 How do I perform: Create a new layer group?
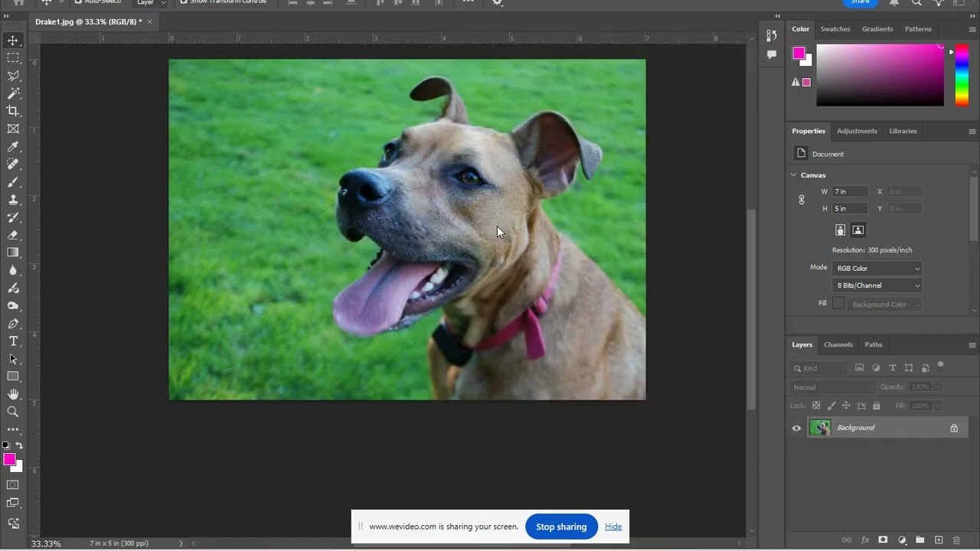pyautogui.click(x=920, y=540)
